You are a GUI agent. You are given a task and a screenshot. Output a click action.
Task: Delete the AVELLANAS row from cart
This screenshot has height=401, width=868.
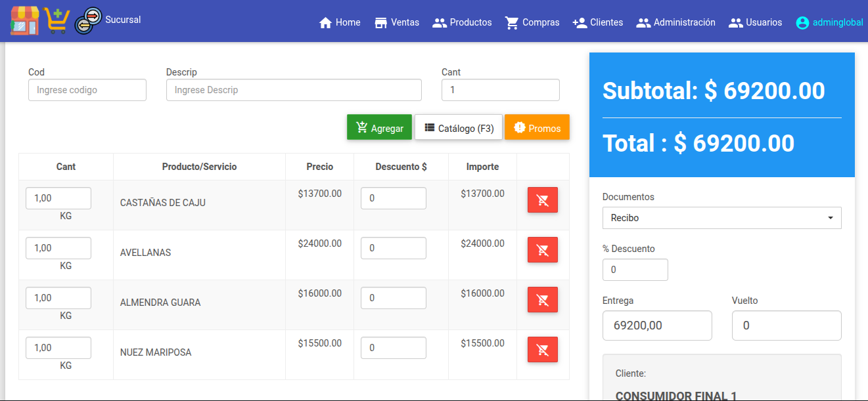[x=542, y=250]
